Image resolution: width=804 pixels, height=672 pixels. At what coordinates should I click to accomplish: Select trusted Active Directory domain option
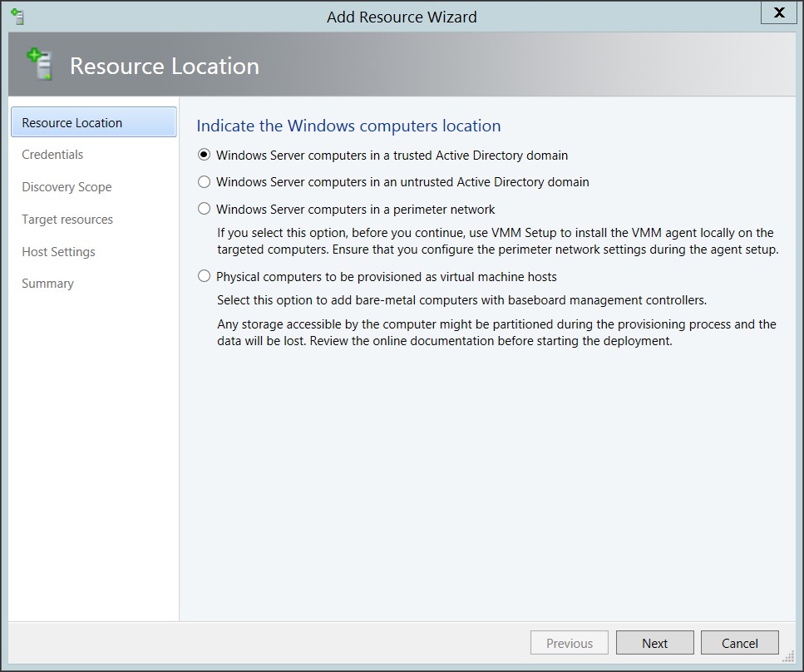pyautogui.click(x=204, y=155)
